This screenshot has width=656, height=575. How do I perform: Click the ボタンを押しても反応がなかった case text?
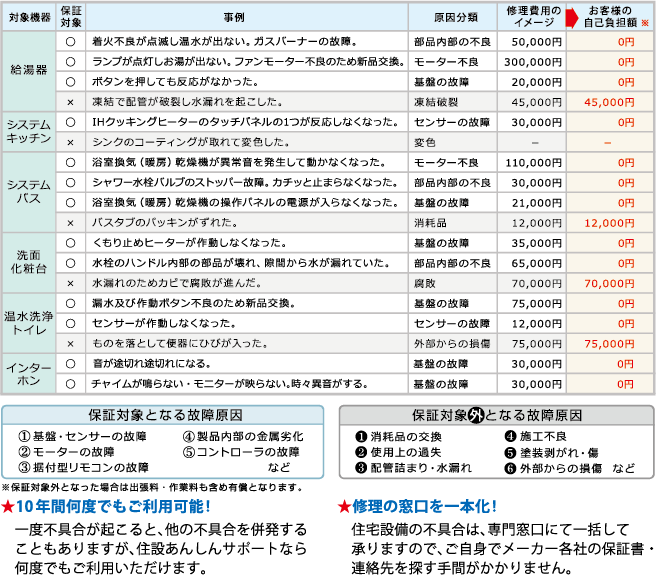click(175, 82)
